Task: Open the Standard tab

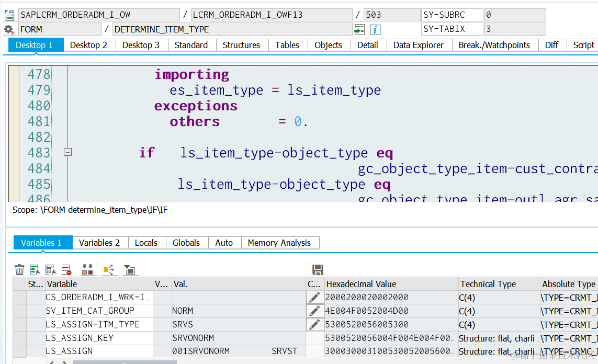Action: (191, 45)
